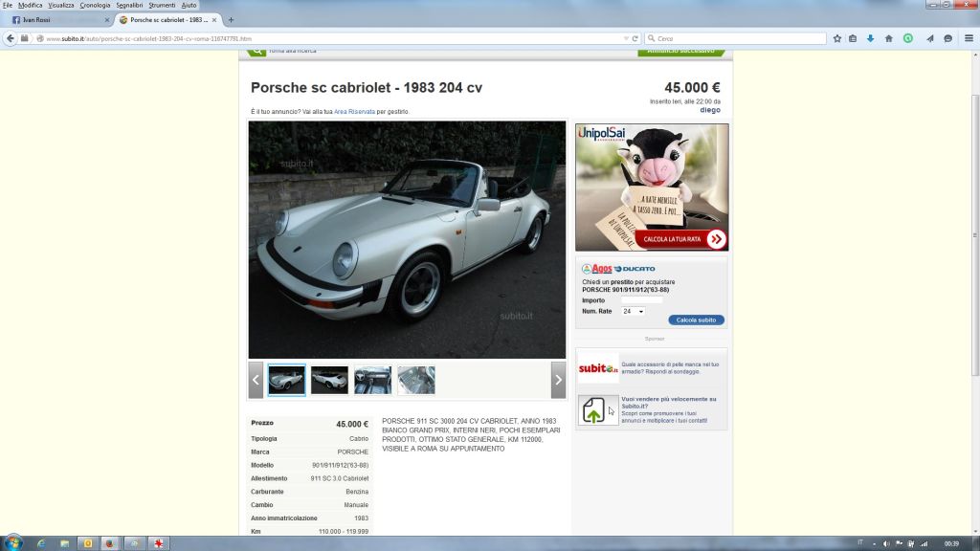Click the green circular extension icon
This screenshot has height=551, width=980.
point(907,38)
